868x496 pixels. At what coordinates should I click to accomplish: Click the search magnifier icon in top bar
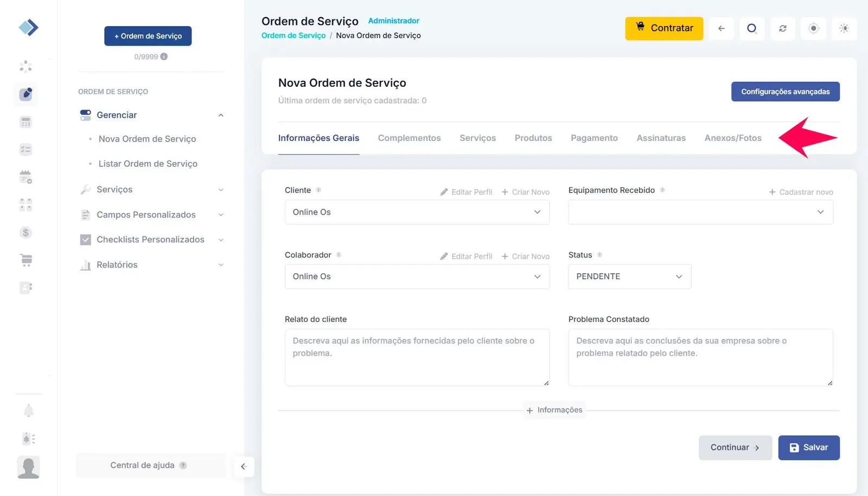click(751, 29)
